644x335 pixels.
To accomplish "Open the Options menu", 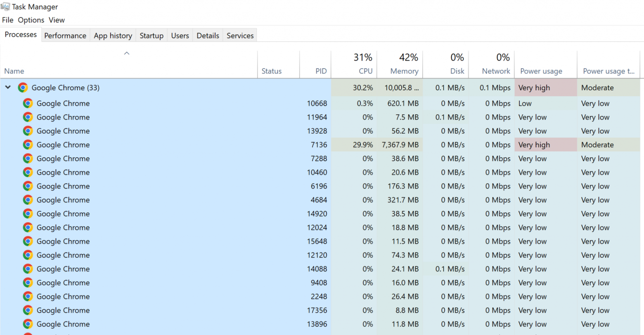I will [31, 20].
